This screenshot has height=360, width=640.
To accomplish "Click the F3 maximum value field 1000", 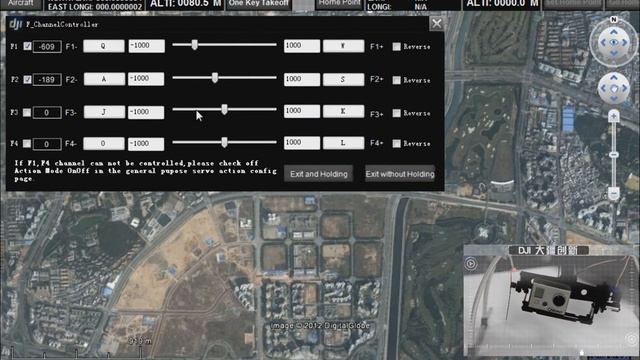I will [x=302, y=111].
